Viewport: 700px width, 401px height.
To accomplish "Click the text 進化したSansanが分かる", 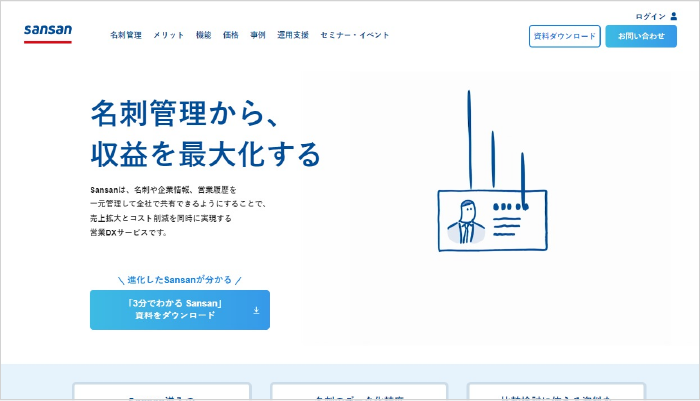I will point(179,280).
